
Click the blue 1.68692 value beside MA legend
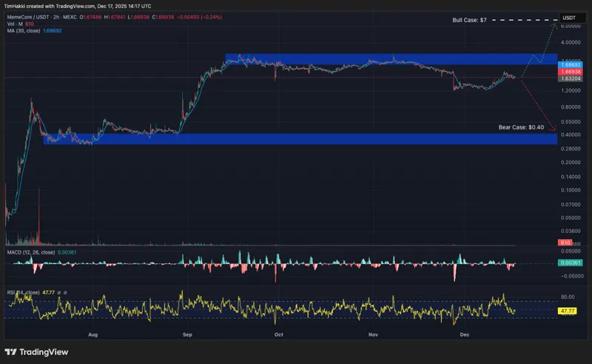pos(52,30)
